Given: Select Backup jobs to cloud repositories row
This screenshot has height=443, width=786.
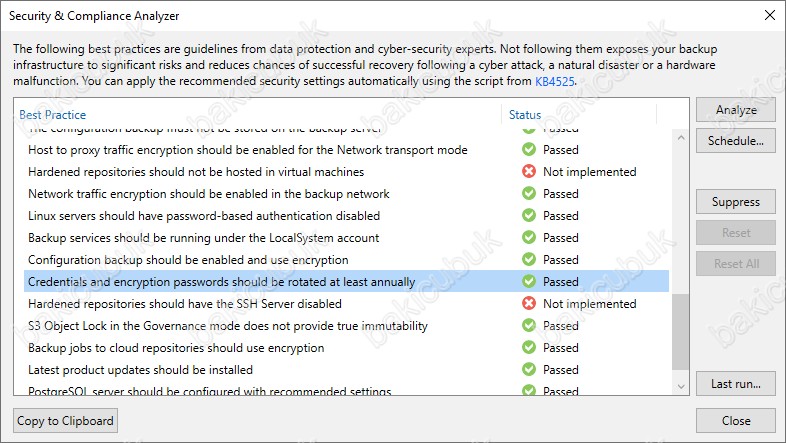Looking at the screenshot, I should [346, 348].
